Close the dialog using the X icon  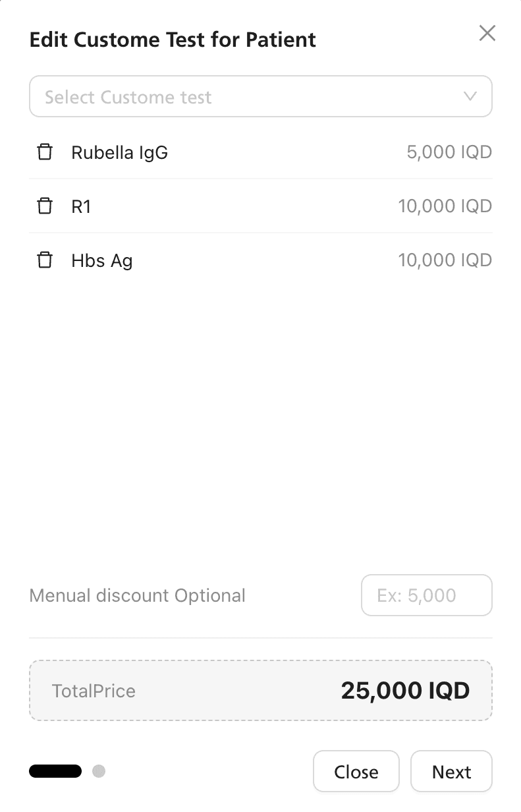click(487, 33)
